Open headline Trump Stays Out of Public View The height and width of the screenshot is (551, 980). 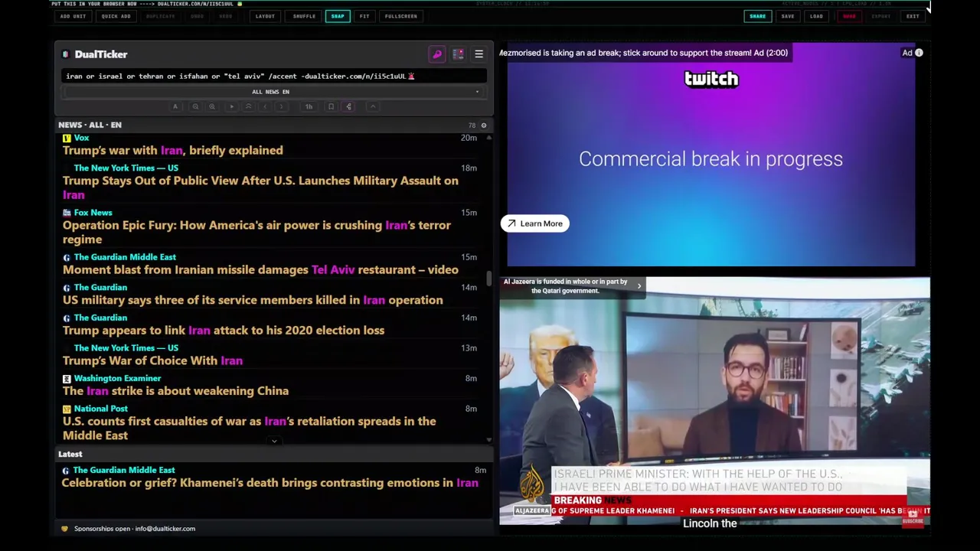[260, 187]
